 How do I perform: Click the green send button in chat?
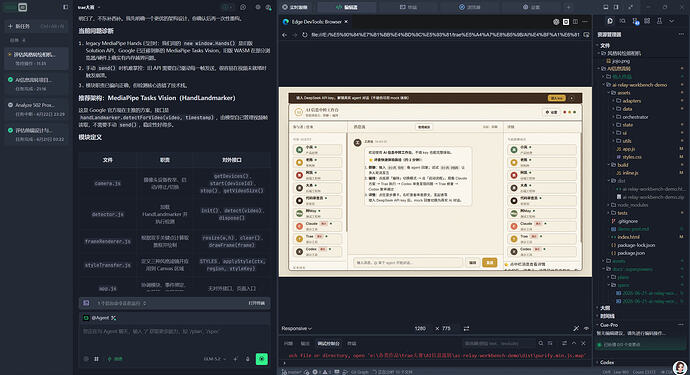pyautogui.click(x=262, y=359)
